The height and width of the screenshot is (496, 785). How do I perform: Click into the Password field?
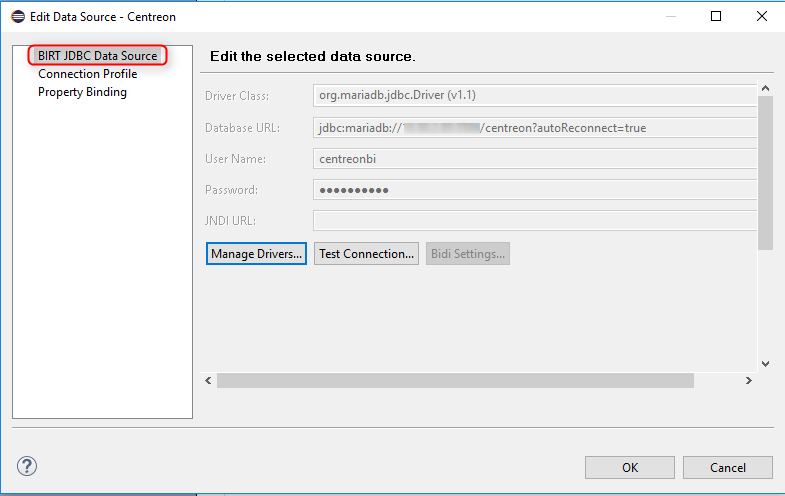click(532, 190)
